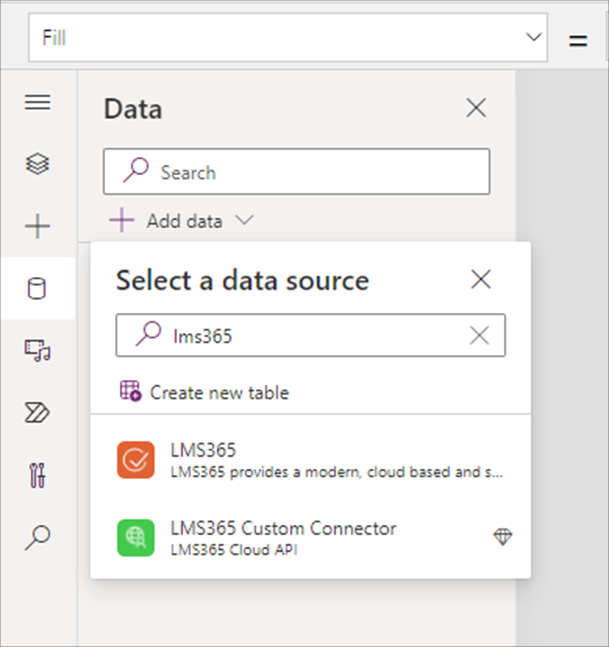
Task: Click the premium diamond icon
Action: click(x=502, y=538)
